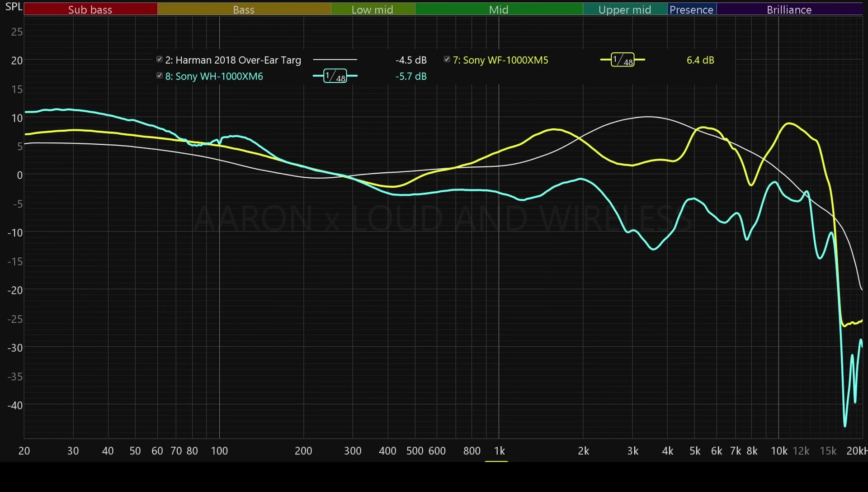Select the Low mid frequency band
This screenshot has height=492, width=868.
coord(373,9)
